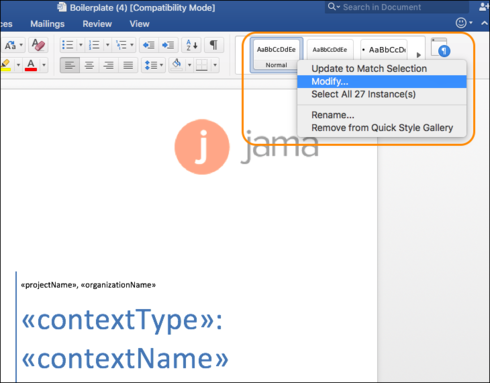Click the line spacing icon
490x383 pixels.
pyautogui.click(x=151, y=65)
